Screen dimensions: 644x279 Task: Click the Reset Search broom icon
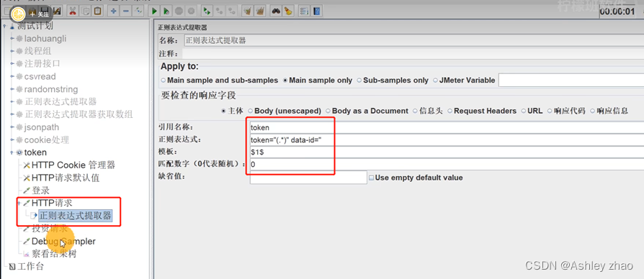pyautogui.click(x=288, y=11)
